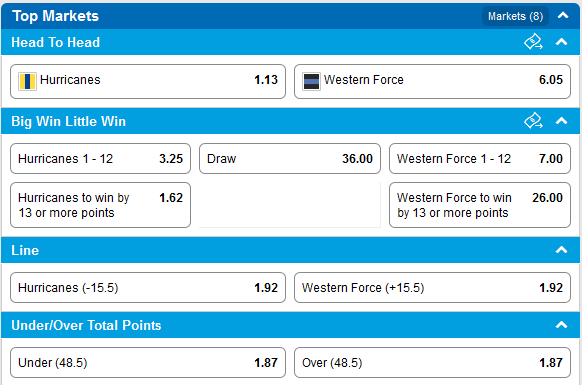Choose Hurricanes to win by 13 or more
This screenshot has width=582, height=385.
click(x=100, y=205)
